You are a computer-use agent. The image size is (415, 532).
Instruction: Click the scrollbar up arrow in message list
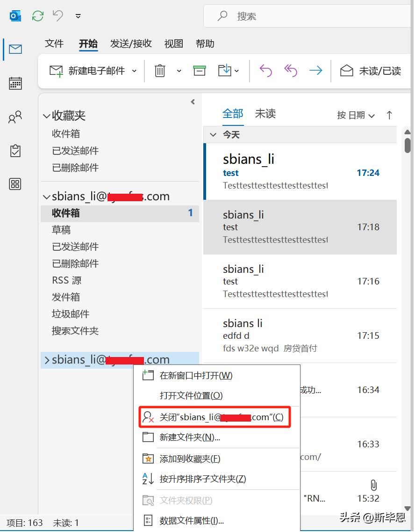(408, 132)
